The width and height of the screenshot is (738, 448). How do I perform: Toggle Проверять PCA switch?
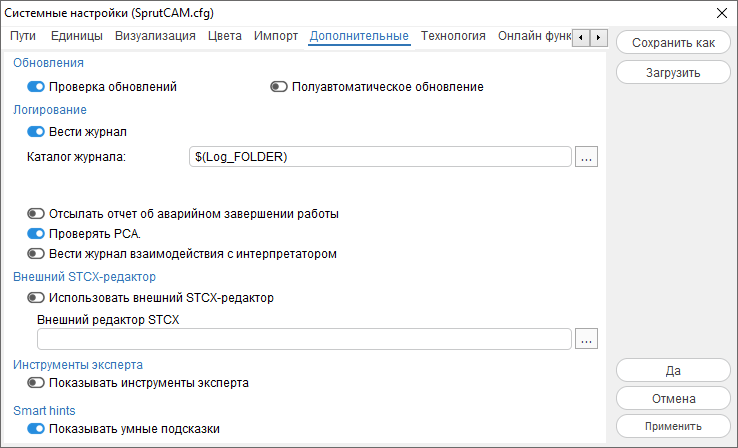click(36, 234)
